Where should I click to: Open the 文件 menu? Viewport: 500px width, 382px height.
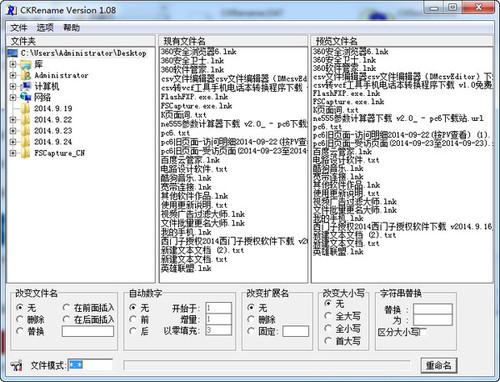coord(19,27)
